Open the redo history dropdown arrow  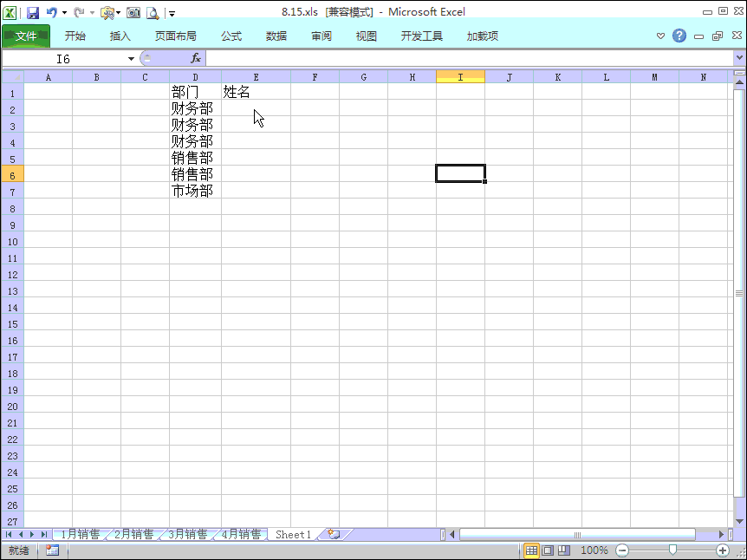click(x=92, y=13)
